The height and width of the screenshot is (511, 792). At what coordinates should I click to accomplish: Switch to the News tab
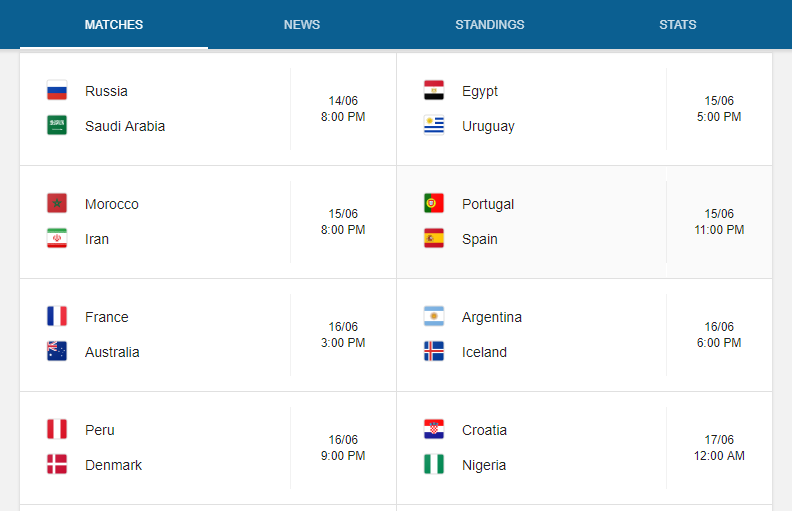[x=302, y=25]
